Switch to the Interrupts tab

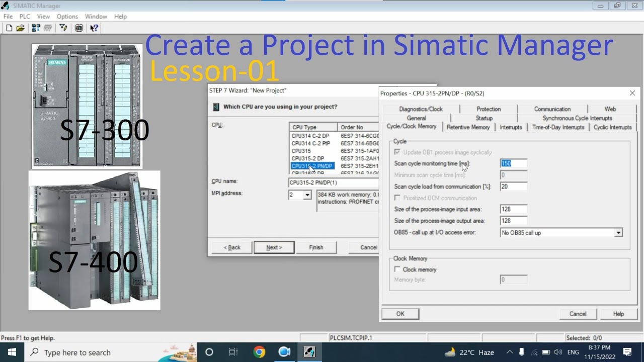pyautogui.click(x=511, y=127)
